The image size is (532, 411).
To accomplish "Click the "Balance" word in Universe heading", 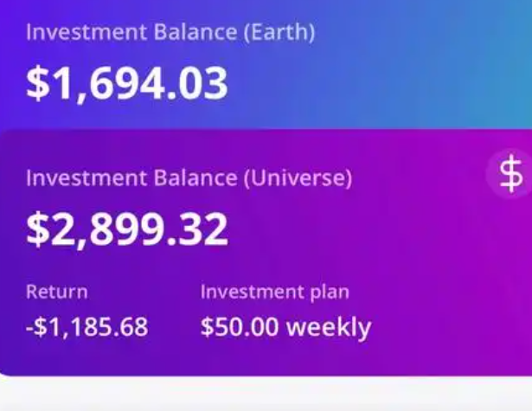I will [195, 177].
